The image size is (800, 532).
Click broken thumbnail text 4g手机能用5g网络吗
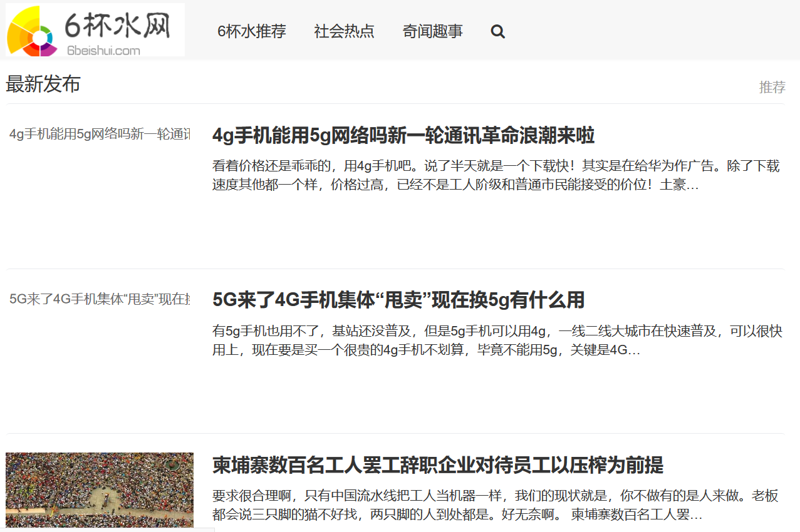click(100, 134)
